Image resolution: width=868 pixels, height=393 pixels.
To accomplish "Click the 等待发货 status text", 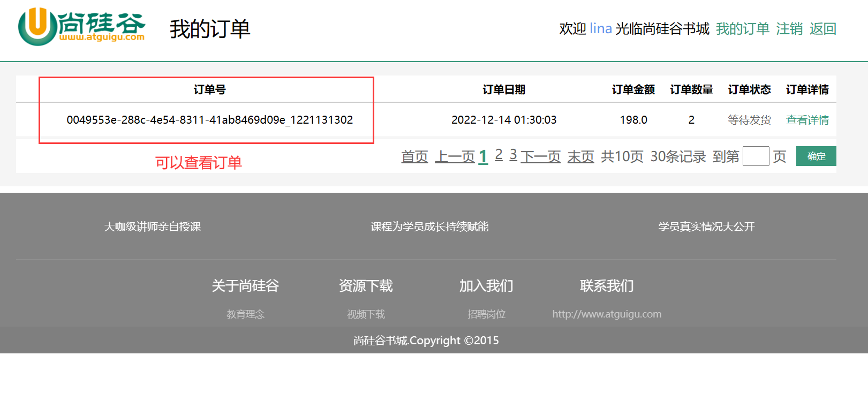I will 749,120.
